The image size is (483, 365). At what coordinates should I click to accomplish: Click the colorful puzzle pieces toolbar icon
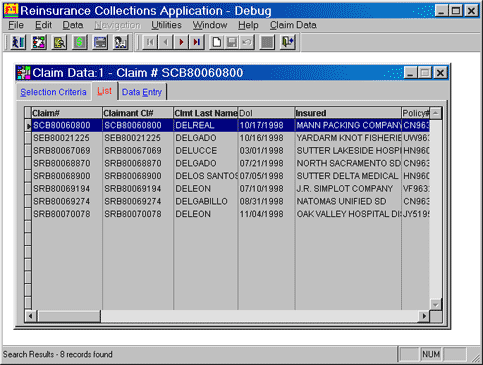click(39, 42)
